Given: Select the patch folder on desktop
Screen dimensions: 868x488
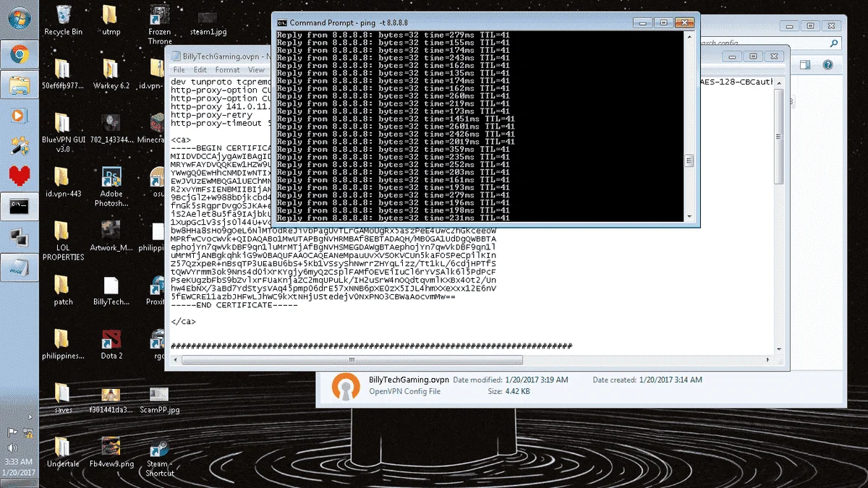Looking at the screenshot, I should (x=63, y=290).
